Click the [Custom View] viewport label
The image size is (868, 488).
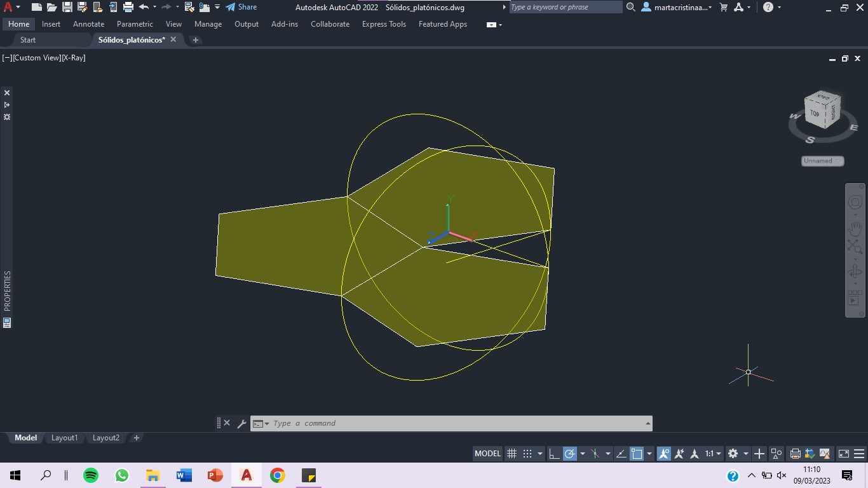point(37,58)
